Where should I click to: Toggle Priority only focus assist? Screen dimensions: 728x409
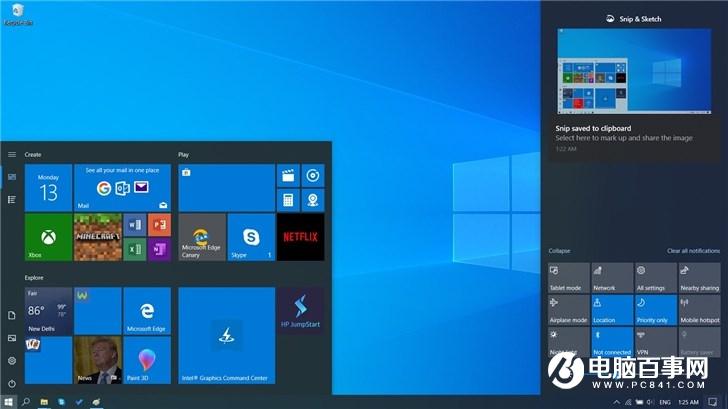coord(656,310)
